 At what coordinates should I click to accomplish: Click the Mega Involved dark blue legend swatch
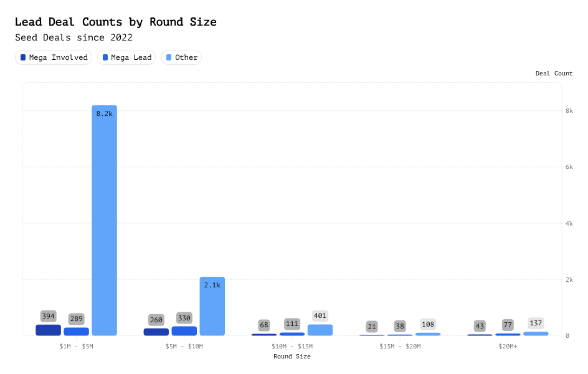[x=23, y=57]
